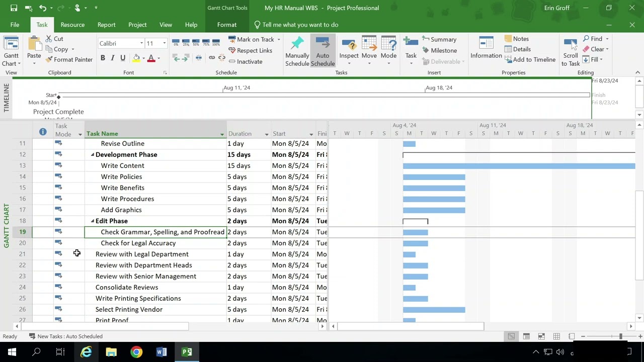Open the Gantt Chart Tools Format tab
Image resolution: width=644 pixels, height=362 pixels.
pos(227,25)
